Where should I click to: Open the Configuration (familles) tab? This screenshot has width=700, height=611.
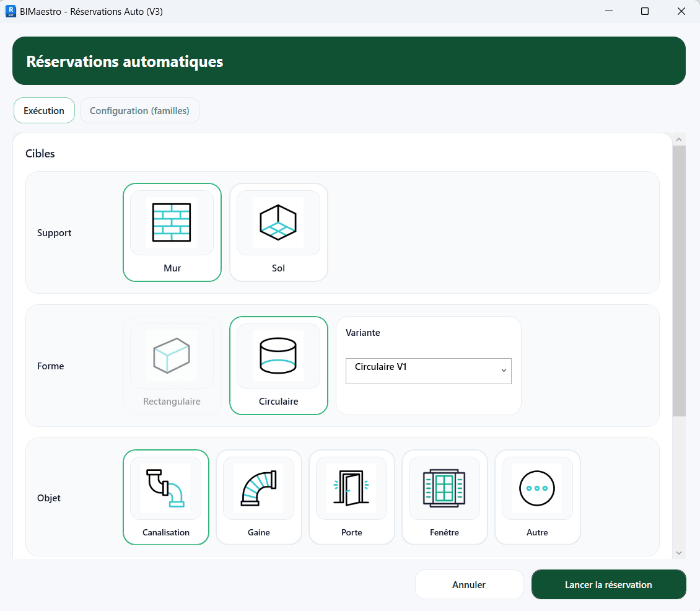[x=139, y=110]
